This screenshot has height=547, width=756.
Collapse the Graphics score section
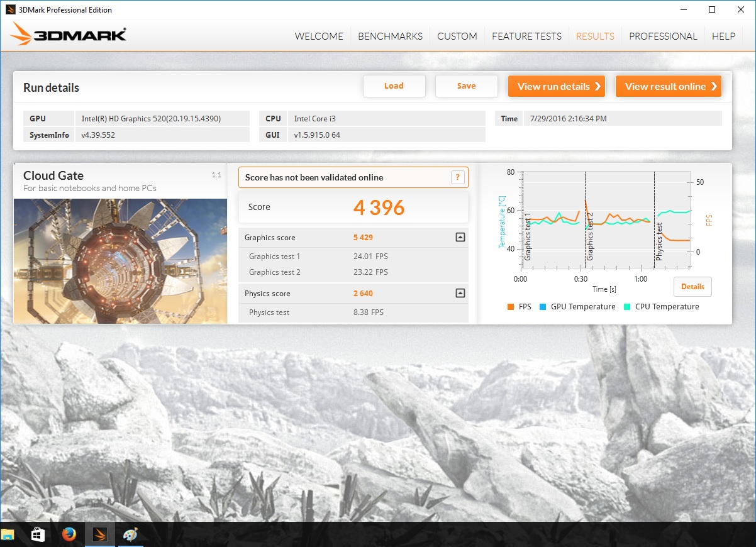[x=460, y=237]
